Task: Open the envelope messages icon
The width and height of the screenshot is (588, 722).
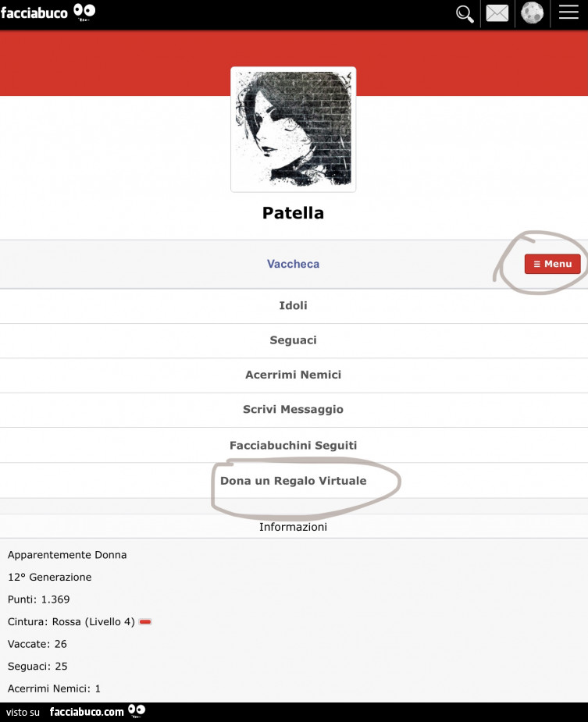Action: click(x=497, y=14)
